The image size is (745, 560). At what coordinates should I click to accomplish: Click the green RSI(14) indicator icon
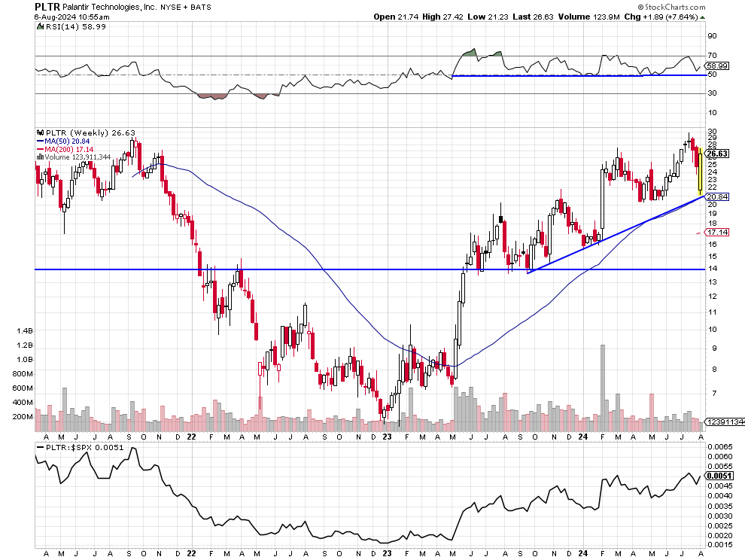(x=39, y=26)
